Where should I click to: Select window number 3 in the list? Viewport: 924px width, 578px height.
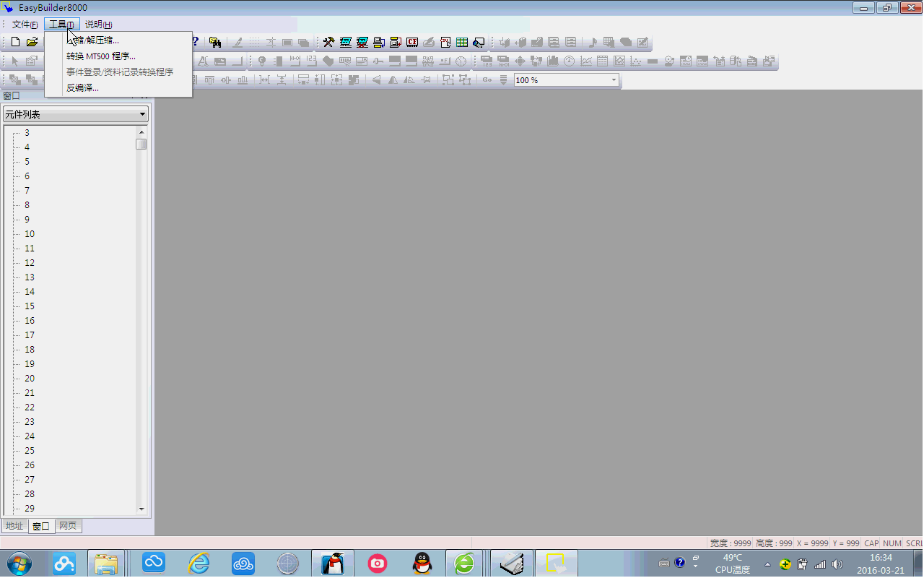click(27, 133)
